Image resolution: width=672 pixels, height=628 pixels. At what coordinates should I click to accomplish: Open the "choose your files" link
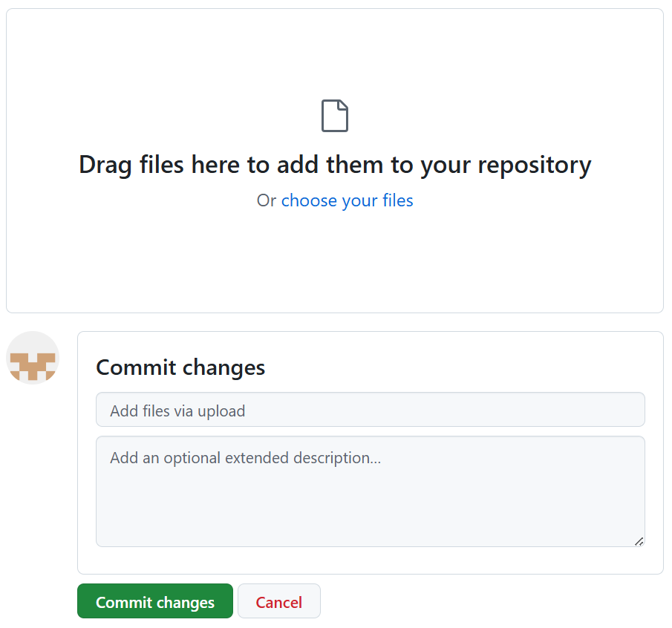(347, 200)
